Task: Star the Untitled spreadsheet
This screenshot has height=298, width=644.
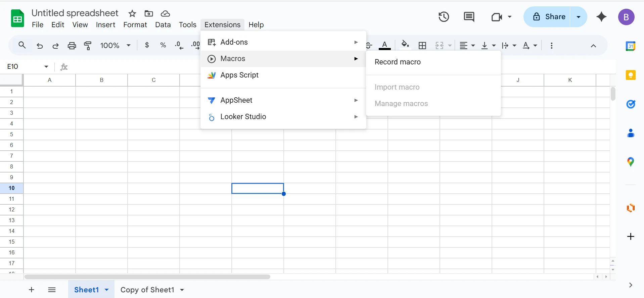Action: [x=132, y=13]
